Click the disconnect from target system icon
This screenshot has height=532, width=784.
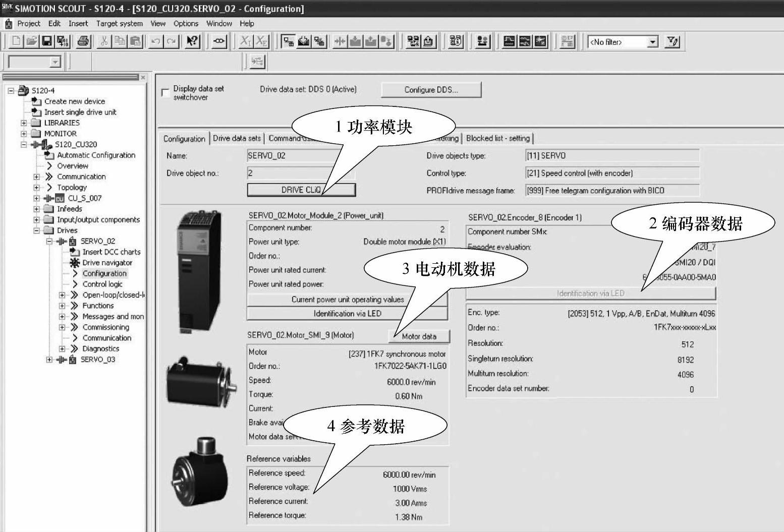[x=319, y=41]
